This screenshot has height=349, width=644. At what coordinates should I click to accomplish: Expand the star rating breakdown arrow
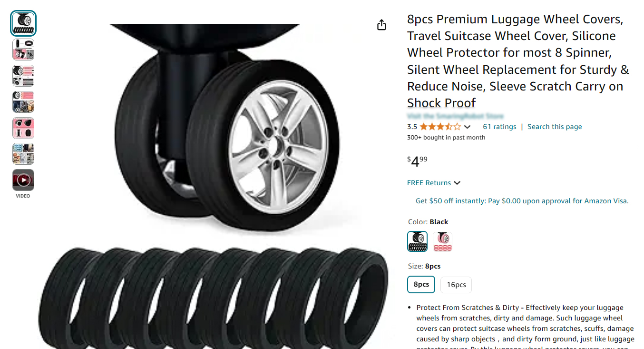point(467,127)
